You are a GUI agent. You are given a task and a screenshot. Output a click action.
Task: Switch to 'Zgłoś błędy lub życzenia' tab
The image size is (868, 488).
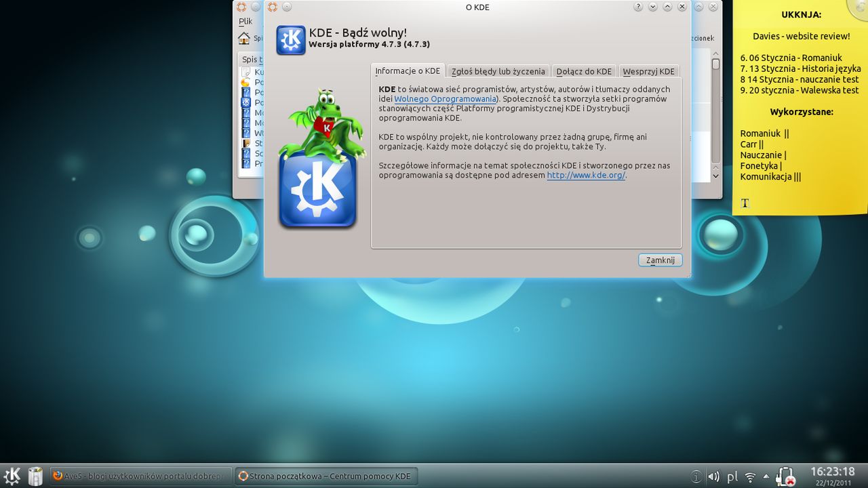pyautogui.click(x=498, y=71)
